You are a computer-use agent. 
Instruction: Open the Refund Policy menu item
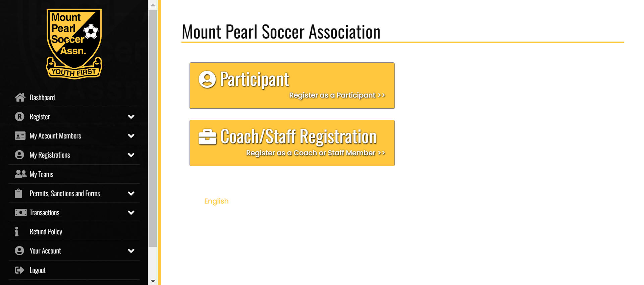point(74,232)
